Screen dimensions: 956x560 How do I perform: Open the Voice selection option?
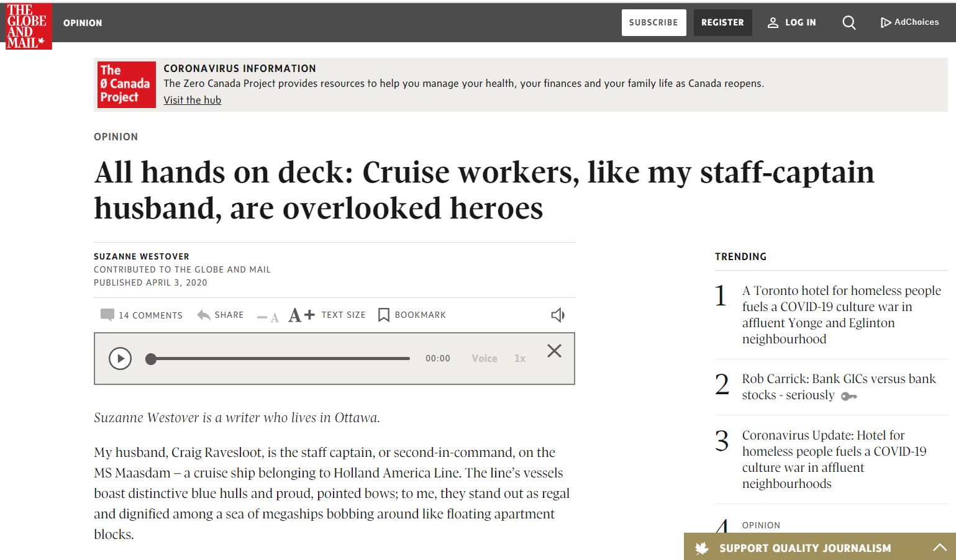484,358
